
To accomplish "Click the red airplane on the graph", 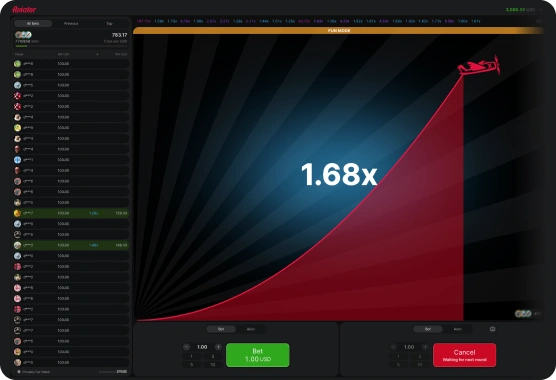I will coord(479,66).
